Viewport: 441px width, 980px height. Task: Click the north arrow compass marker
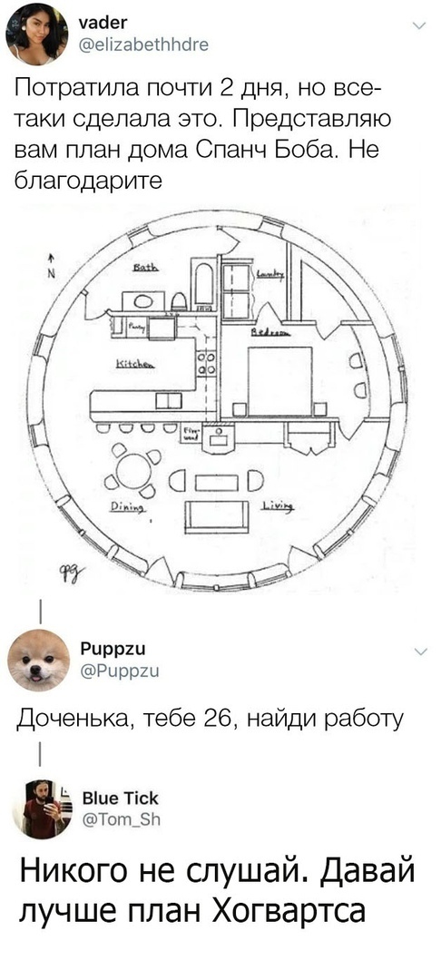coord(53,265)
